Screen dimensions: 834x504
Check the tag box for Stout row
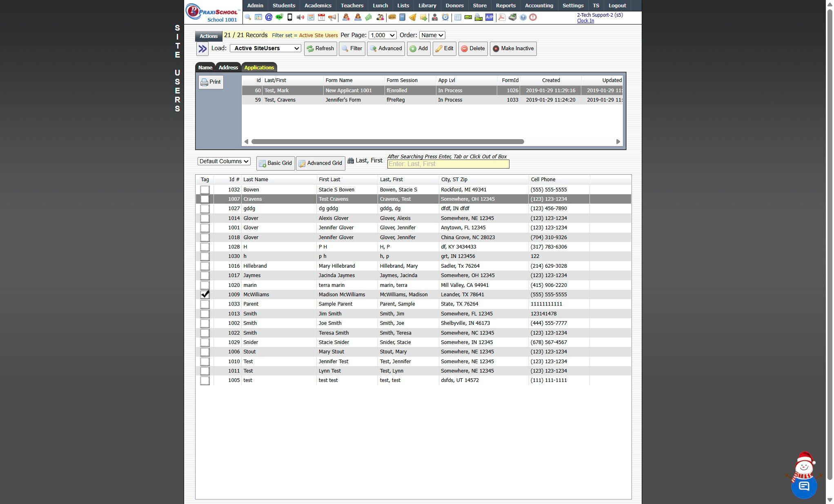tap(205, 352)
